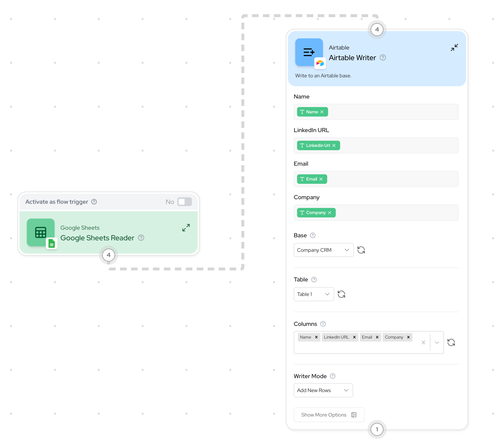
Task: Clear all selected columns
Action: [423, 342]
